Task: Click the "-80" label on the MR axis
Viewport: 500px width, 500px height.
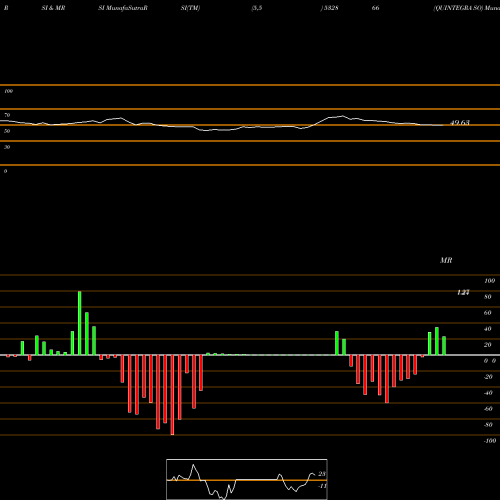Action: pos(488,425)
